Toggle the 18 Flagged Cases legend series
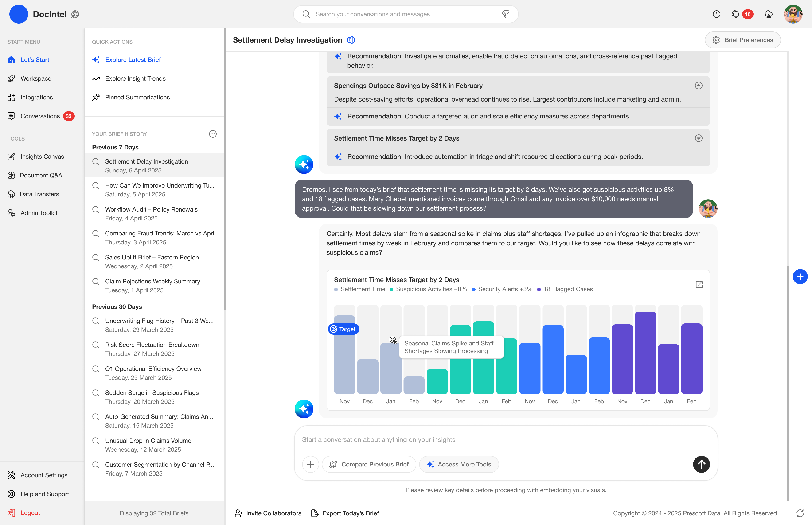 click(565, 289)
